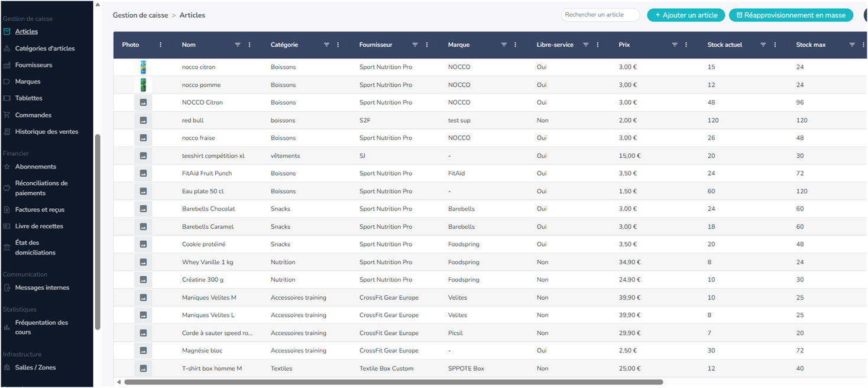Open Fréquentation des cours statistics
The image size is (868, 388).
[x=41, y=327]
